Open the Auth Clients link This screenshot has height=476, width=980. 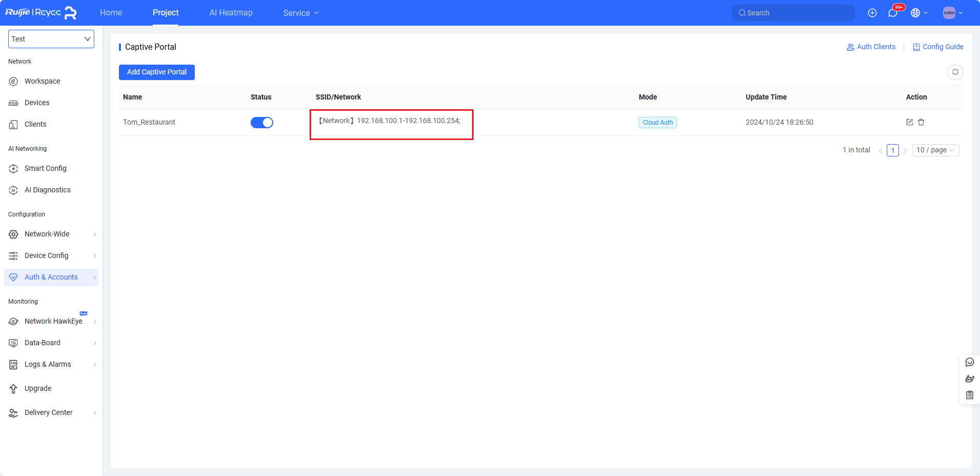pos(871,47)
